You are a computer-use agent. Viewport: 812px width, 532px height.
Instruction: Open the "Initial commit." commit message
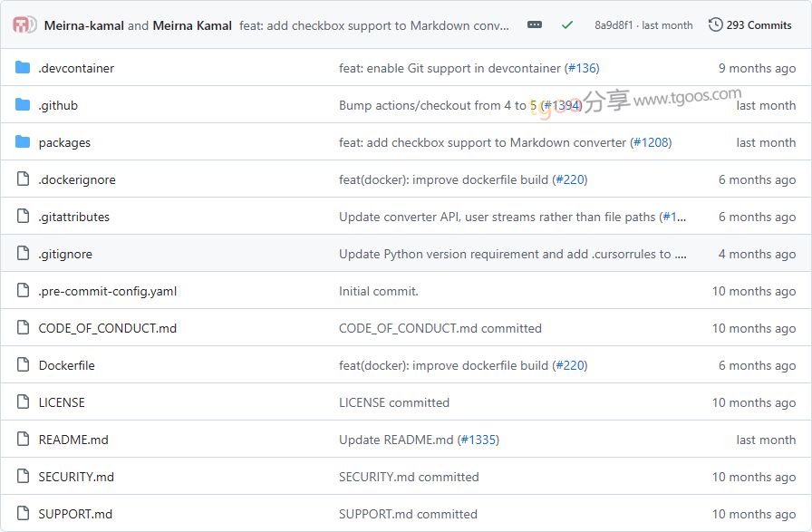coord(379,291)
